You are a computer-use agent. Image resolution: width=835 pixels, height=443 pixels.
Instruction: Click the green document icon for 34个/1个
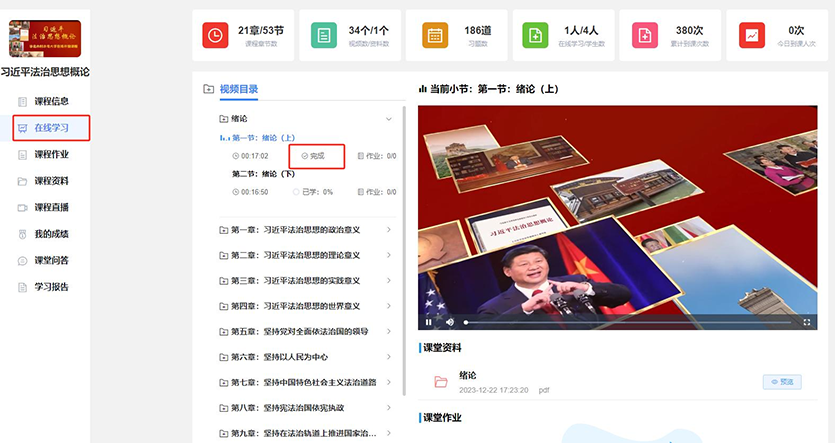coord(324,36)
